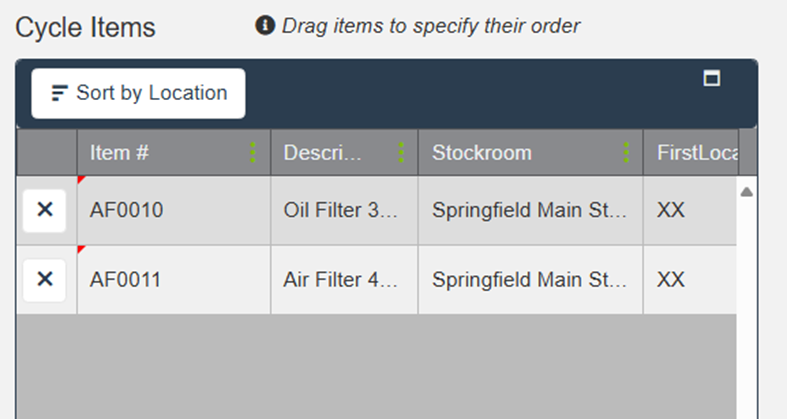Select the AF0010 item number cell

click(127, 210)
